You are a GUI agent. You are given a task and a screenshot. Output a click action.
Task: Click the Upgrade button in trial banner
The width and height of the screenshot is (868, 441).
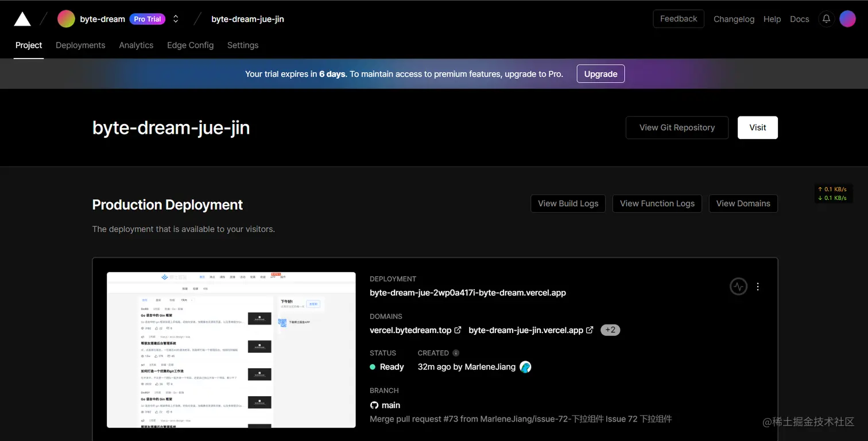coord(600,74)
